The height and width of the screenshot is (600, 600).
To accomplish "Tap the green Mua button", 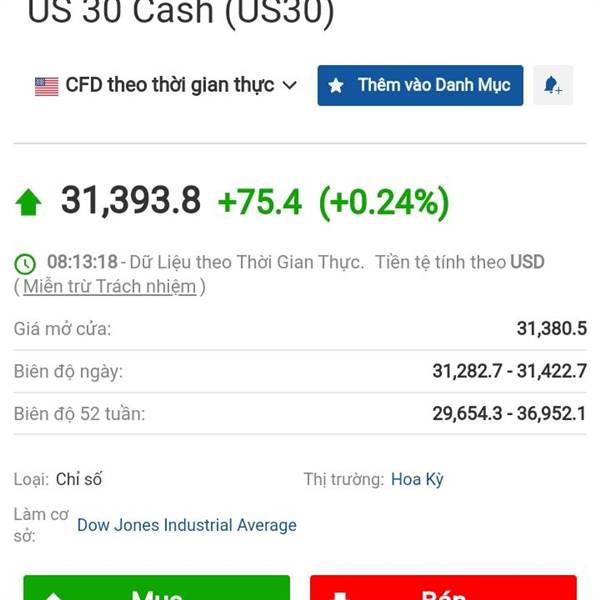I will pyautogui.click(x=157, y=588).
